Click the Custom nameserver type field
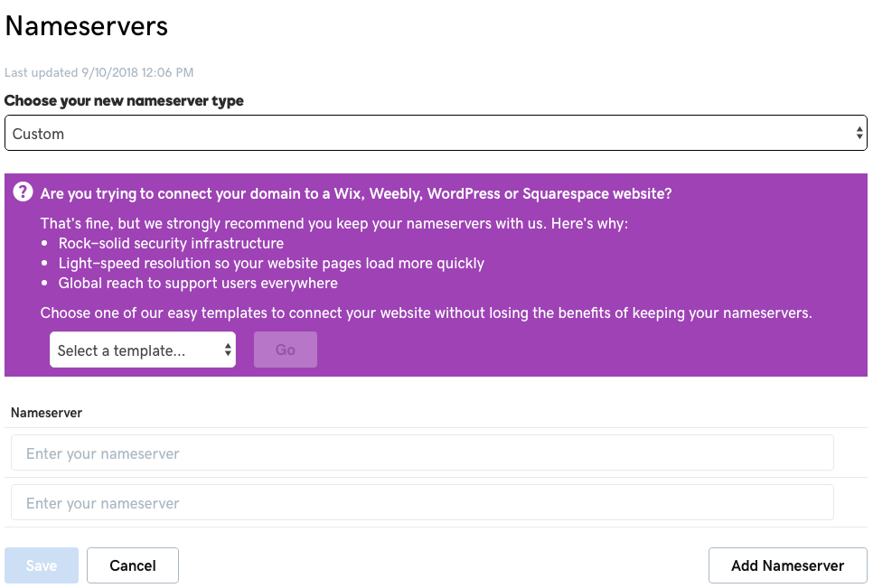The height and width of the screenshot is (588, 873). pyautogui.click(x=436, y=132)
